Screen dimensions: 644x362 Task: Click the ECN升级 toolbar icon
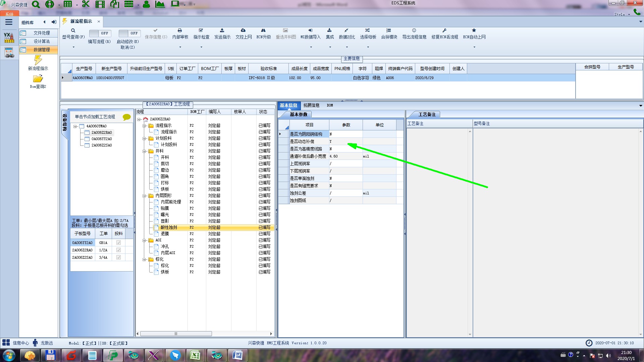coord(263,31)
